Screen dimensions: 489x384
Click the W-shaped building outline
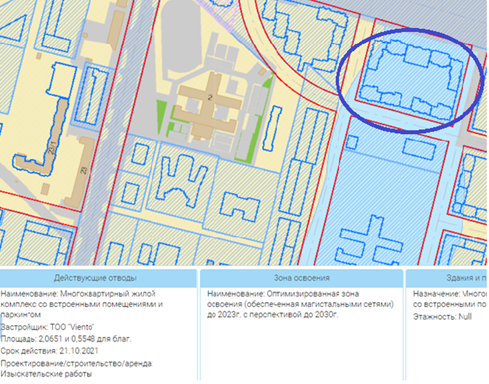[181, 178]
